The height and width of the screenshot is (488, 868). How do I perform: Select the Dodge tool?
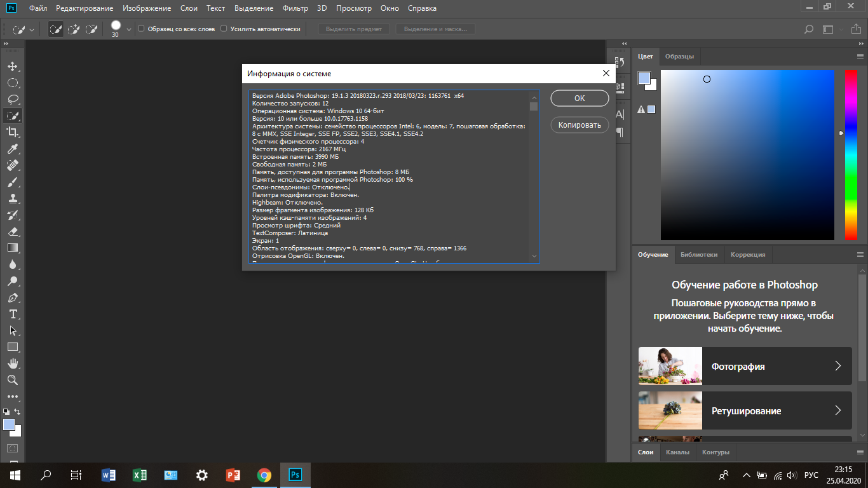12,281
